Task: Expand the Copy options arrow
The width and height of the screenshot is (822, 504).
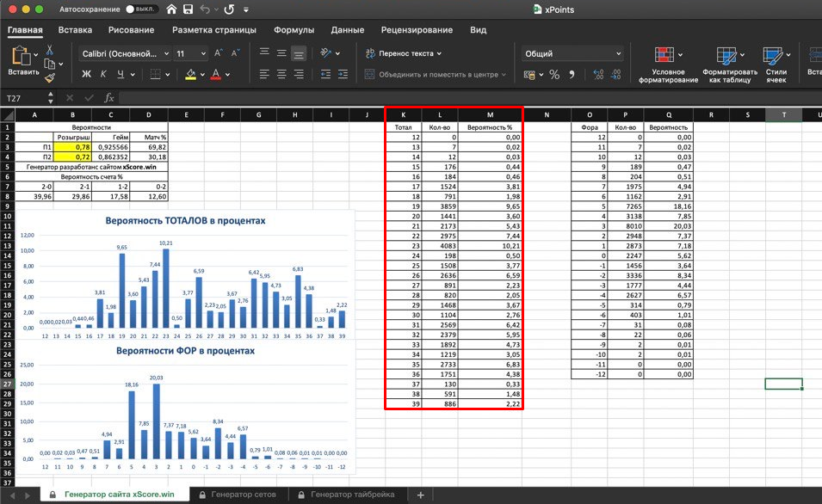Action: (61, 64)
